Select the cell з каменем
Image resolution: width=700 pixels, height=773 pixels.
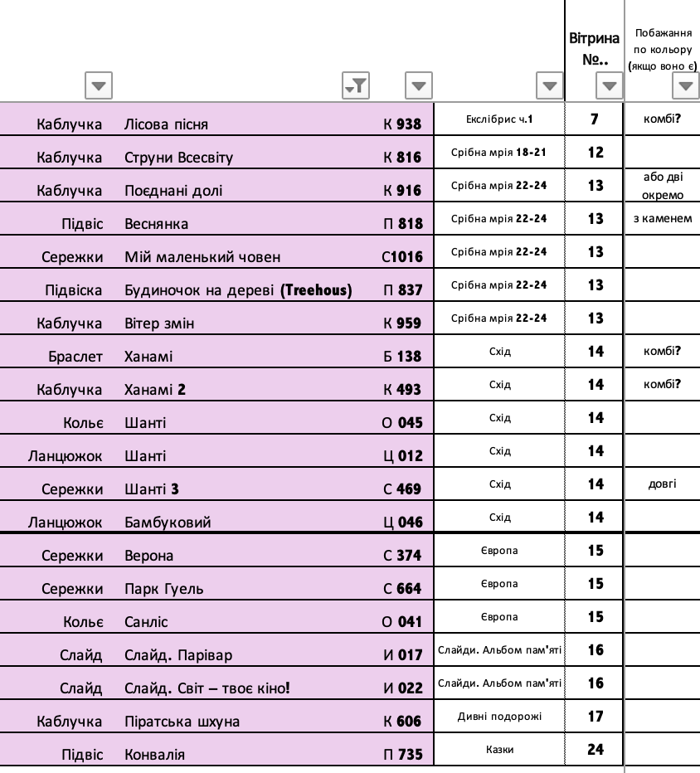coord(663,218)
